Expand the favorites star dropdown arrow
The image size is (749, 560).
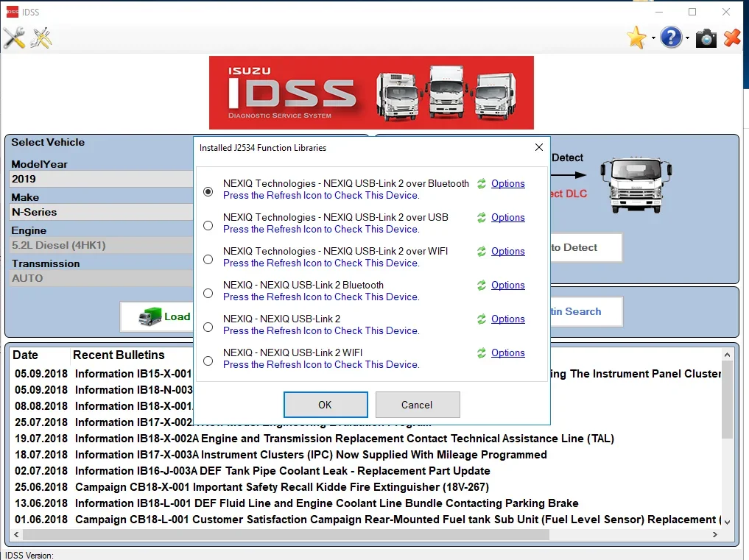(653, 38)
